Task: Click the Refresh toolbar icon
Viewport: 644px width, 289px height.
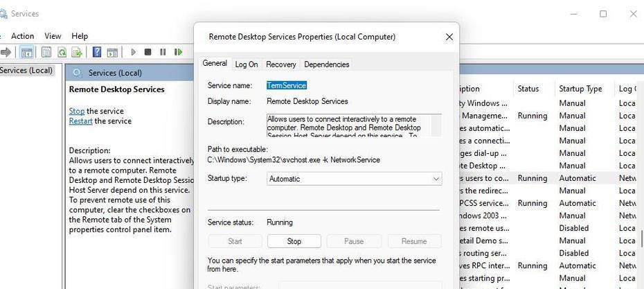Action: (62, 52)
